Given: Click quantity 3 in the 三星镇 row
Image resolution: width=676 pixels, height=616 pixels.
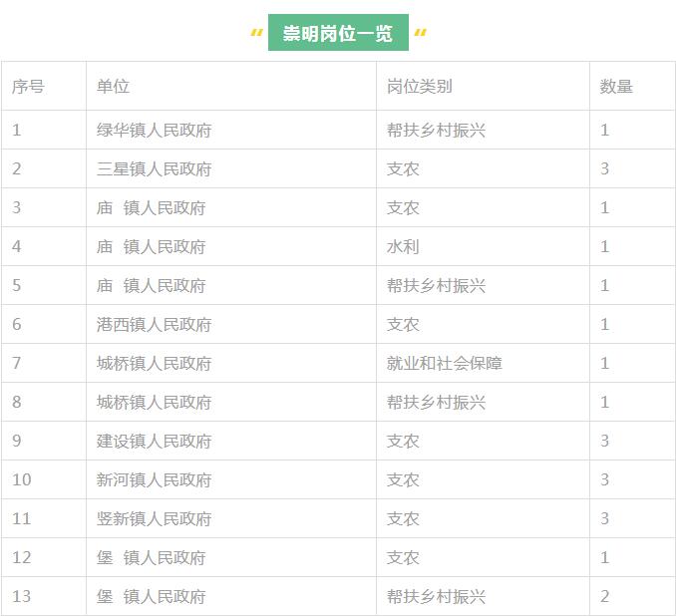Looking at the screenshot, I should tap(605, 169).
